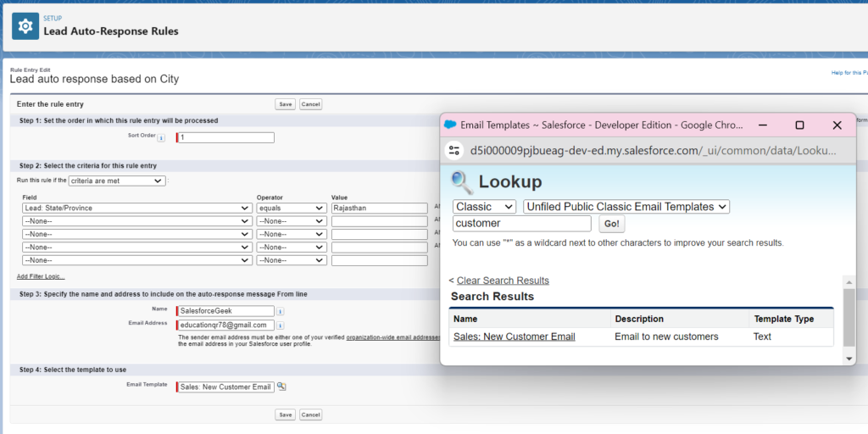868x434 pixels.
Task: Click the Name column header
Action: coord(465,319)
